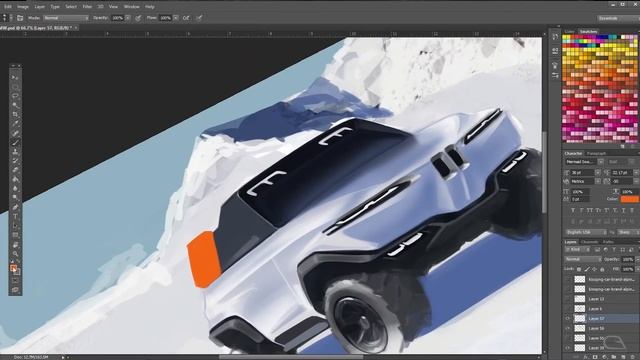Select the Clone Stamp tool
This screenshot has height=360, width=640.
pyautogui.click(x=15, y=151)
